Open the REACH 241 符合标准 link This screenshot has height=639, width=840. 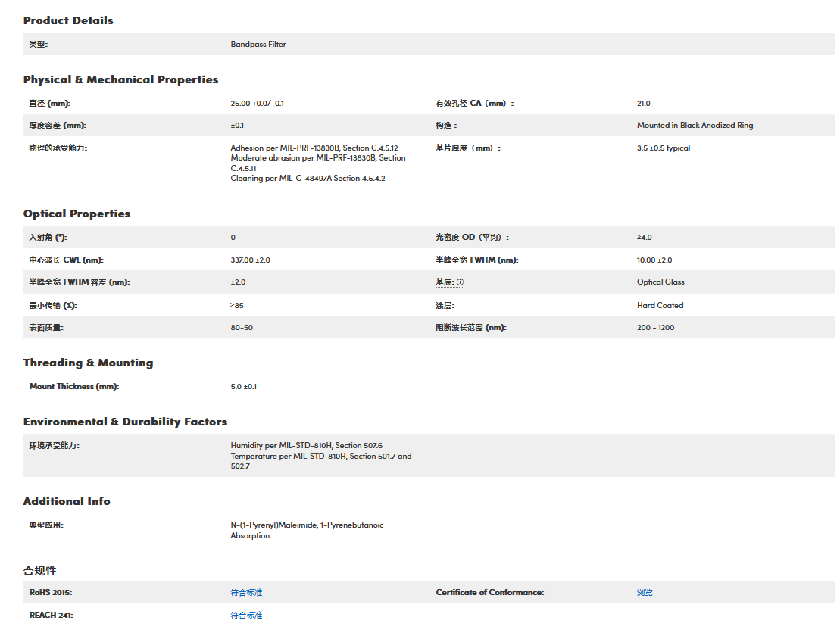[246, 615]
